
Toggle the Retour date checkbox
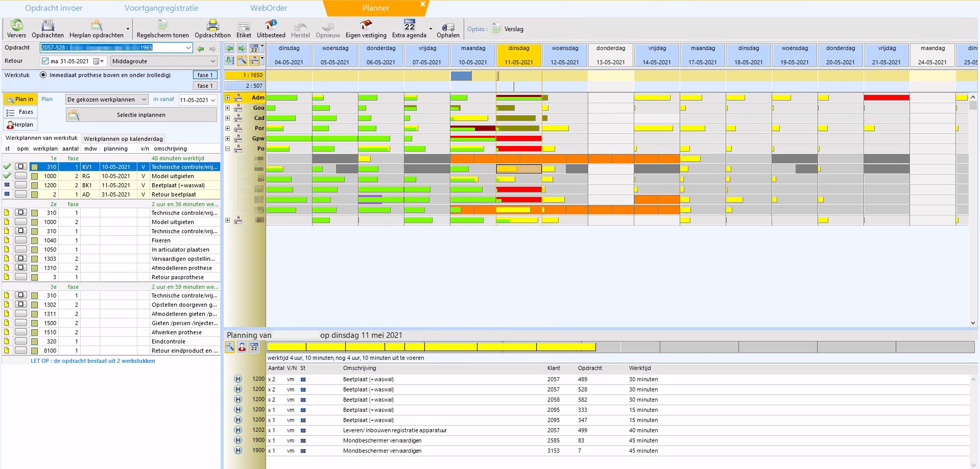45,61
